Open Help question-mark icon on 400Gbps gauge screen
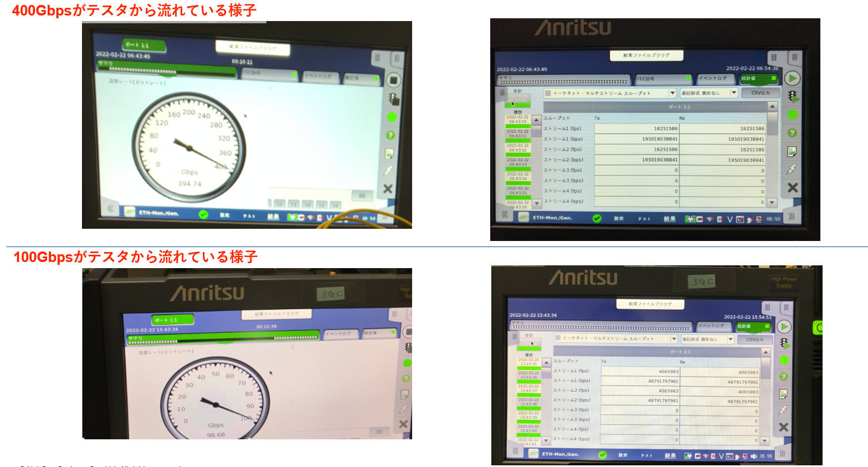This screenshot has width=868, height=467. [x=391, y=135]
